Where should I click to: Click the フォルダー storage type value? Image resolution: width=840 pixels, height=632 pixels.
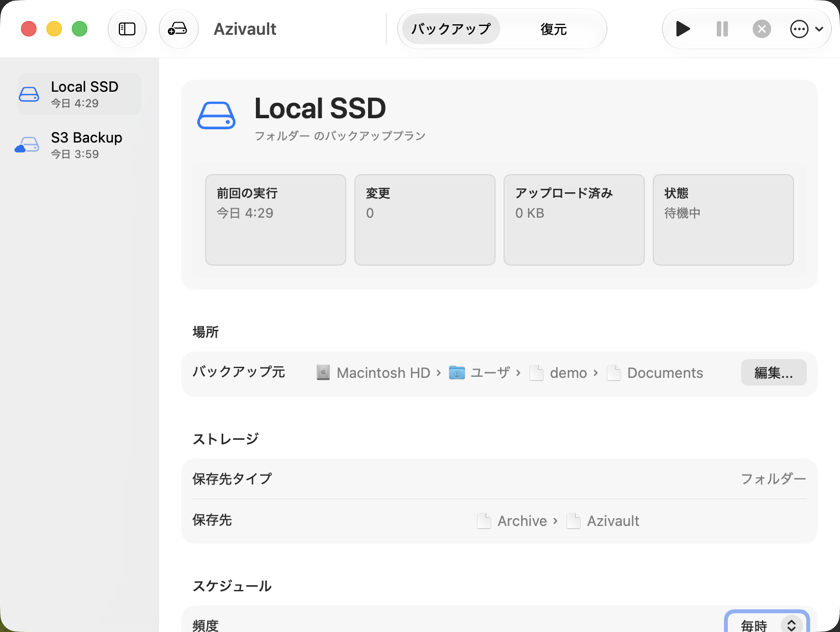[773, 479]
